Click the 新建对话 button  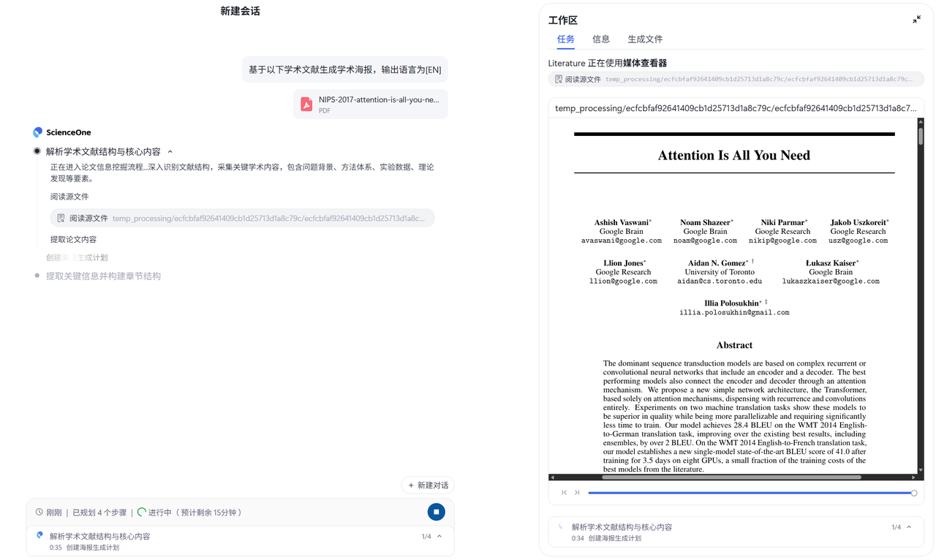pyautogui.click(x=428, y=485)
